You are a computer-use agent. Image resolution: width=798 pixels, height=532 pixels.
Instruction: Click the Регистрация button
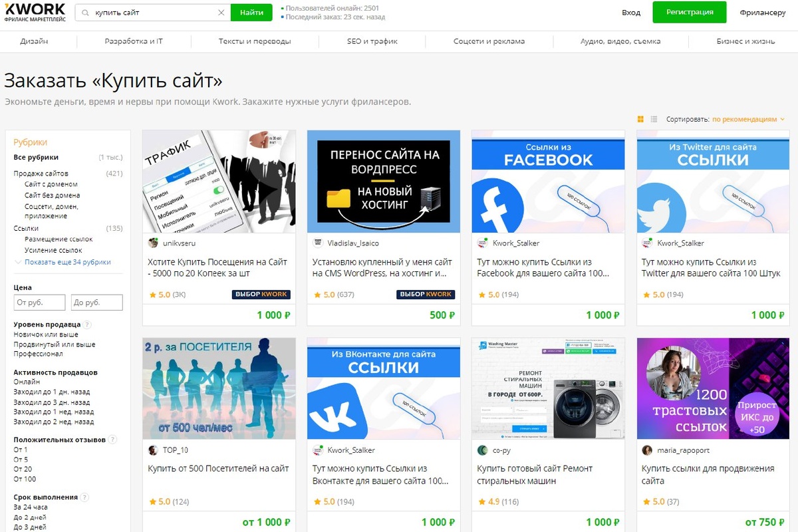690,12
